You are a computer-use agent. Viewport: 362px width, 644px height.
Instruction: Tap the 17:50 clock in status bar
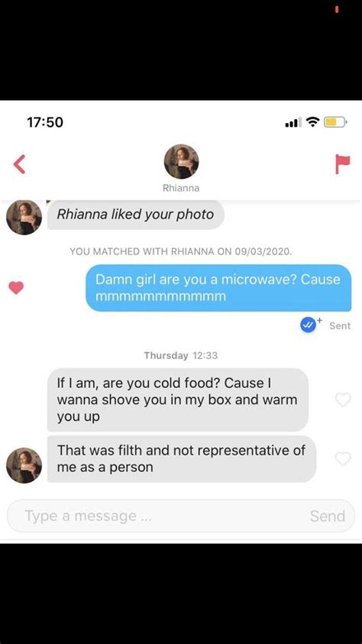[x=45, y=122]
